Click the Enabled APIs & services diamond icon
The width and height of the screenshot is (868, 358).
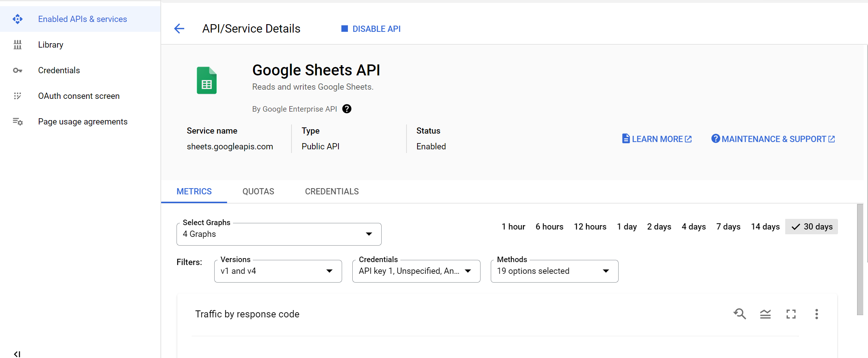click(17, 19)
